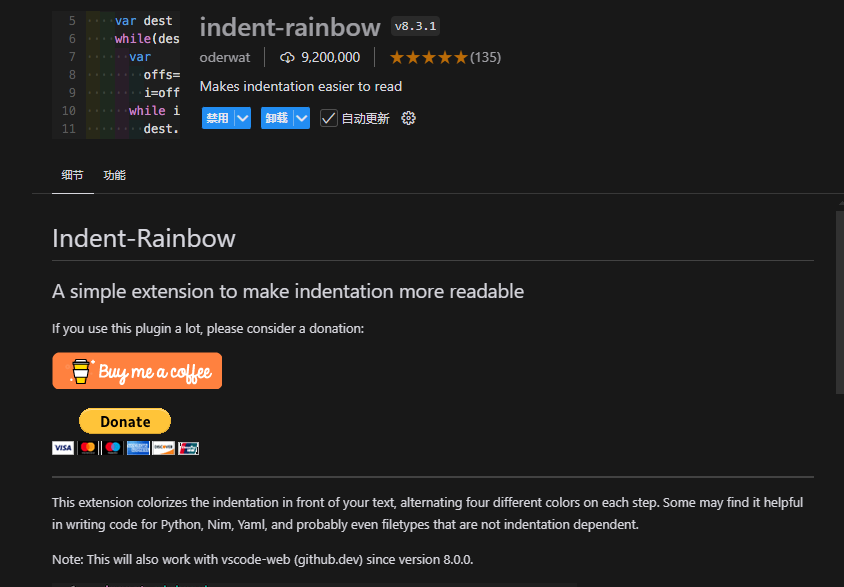Click the indent-rainbow extension title

290,27
